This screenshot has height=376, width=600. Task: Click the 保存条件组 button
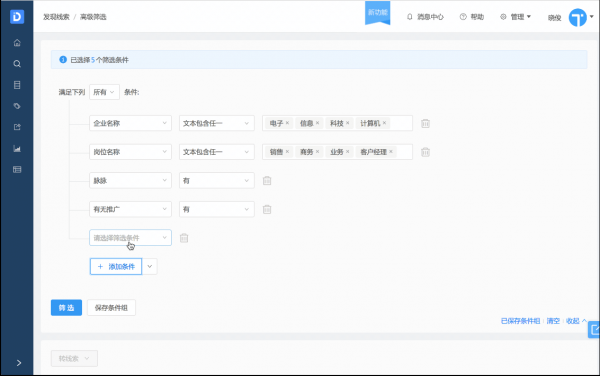tap(111, 308)
